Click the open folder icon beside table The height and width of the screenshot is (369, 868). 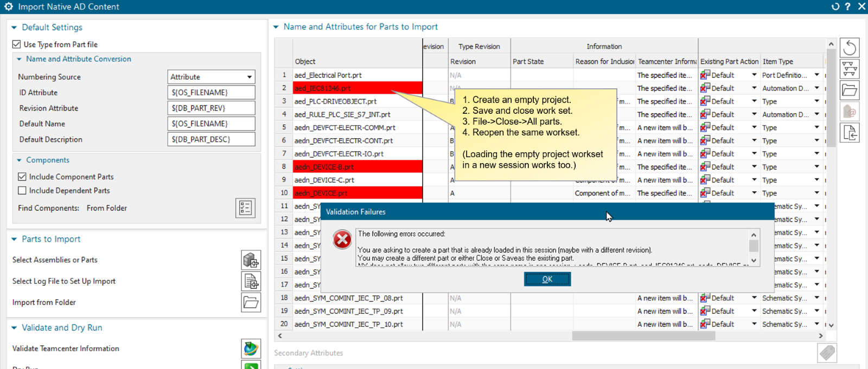850,90
